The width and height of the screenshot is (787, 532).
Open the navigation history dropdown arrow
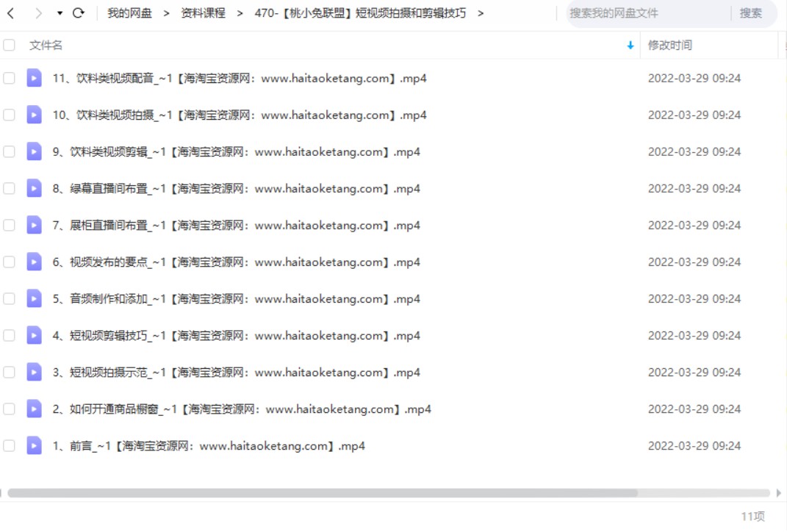(60, 13)
